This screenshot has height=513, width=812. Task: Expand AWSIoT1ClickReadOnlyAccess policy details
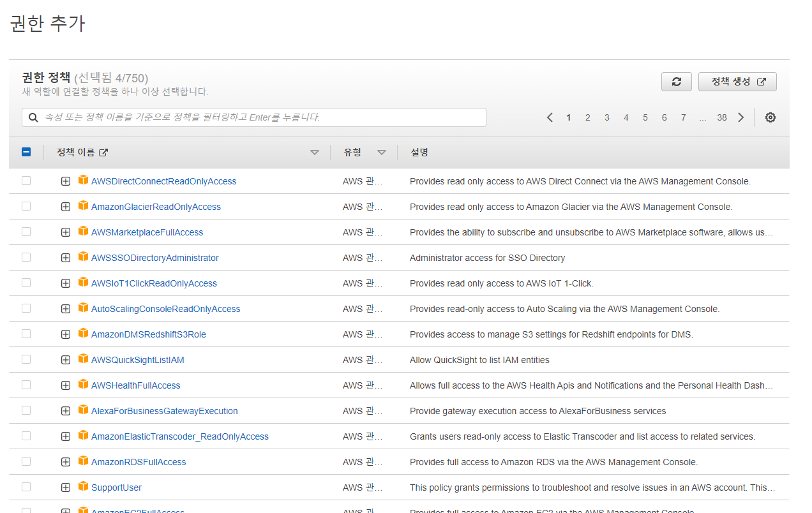(66, 283)
